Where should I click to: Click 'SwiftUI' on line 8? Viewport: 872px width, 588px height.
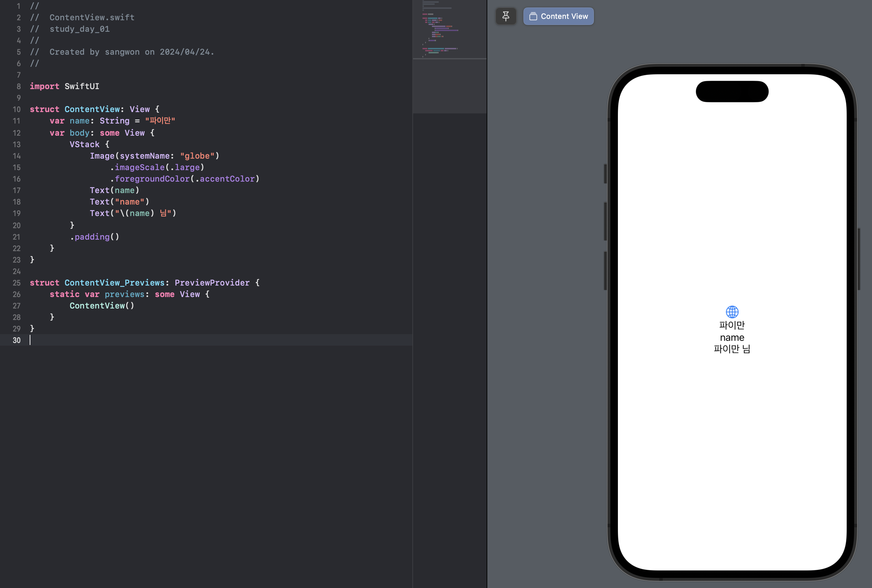tap(82, 86)
